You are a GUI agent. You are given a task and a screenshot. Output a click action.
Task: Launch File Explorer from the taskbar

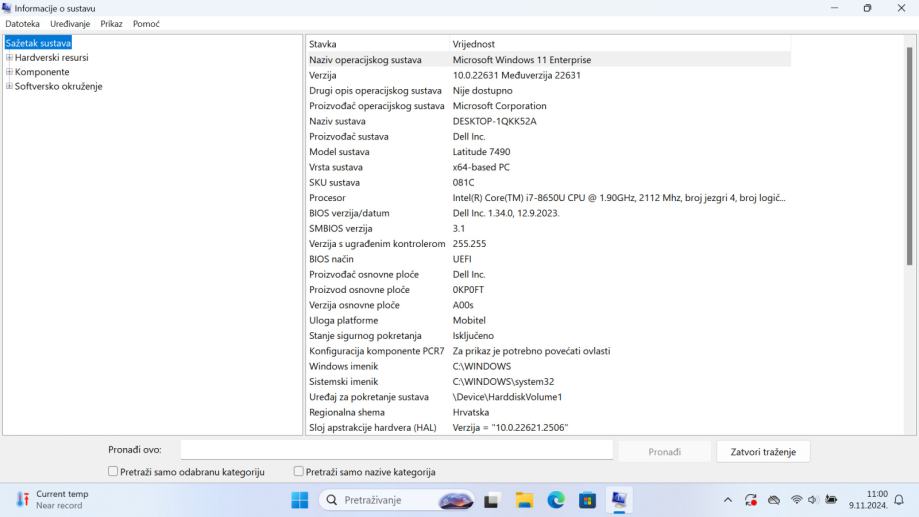pos(524,500)
